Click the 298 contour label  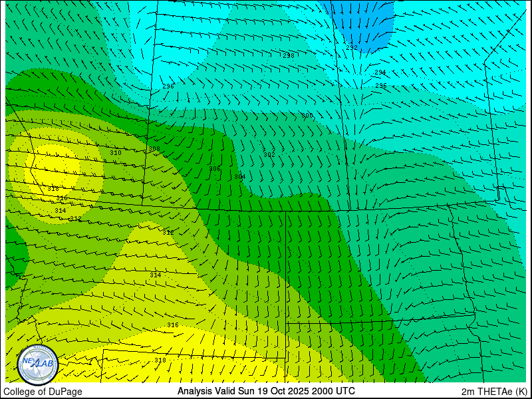pyautogui.click(x=289, y=56)
